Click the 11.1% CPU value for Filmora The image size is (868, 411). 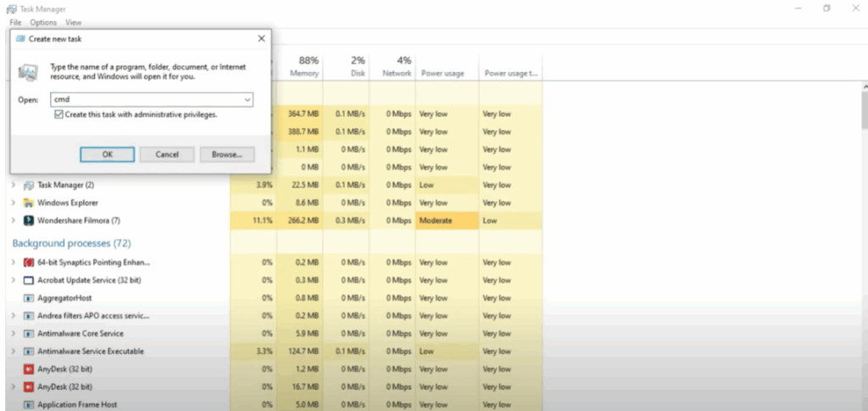tap(263, 220)
